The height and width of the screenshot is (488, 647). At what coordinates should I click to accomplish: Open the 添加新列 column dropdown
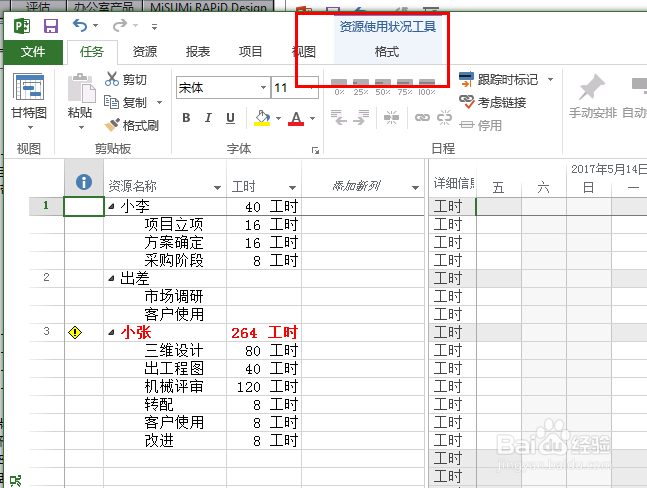coord(416,188)
